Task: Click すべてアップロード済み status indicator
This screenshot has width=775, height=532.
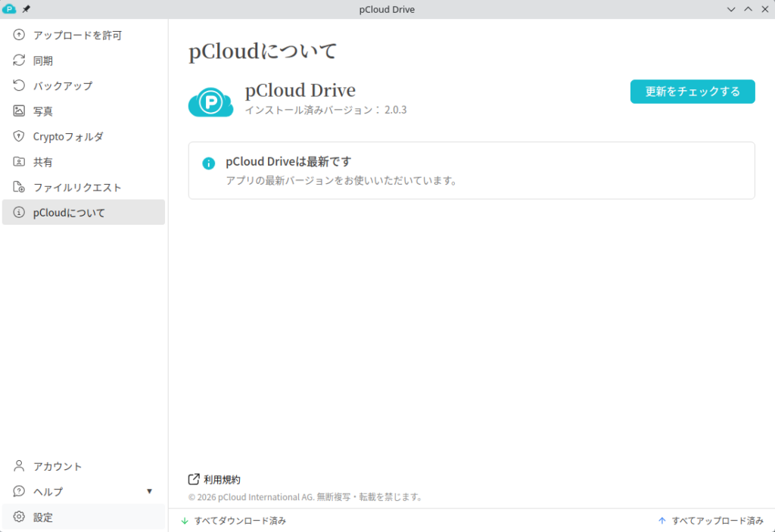Action: (711, 521)
